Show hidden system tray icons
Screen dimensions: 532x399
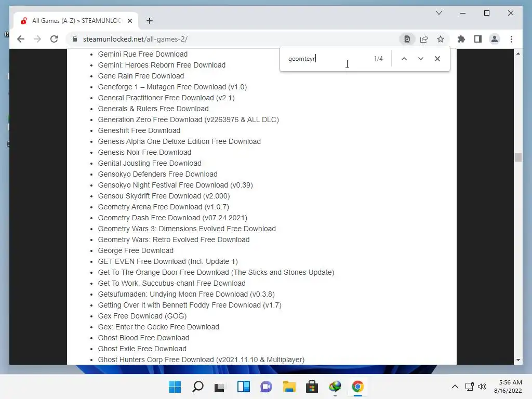455,387
